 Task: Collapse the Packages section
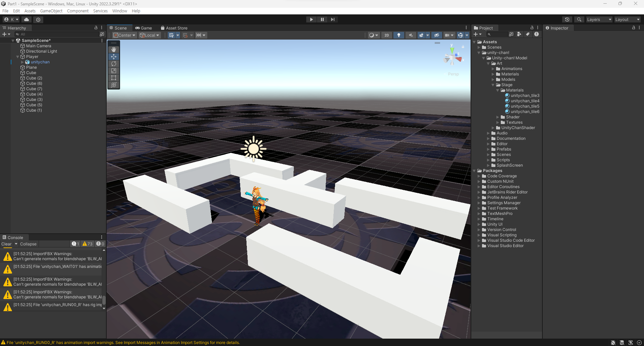coord(474,171)
